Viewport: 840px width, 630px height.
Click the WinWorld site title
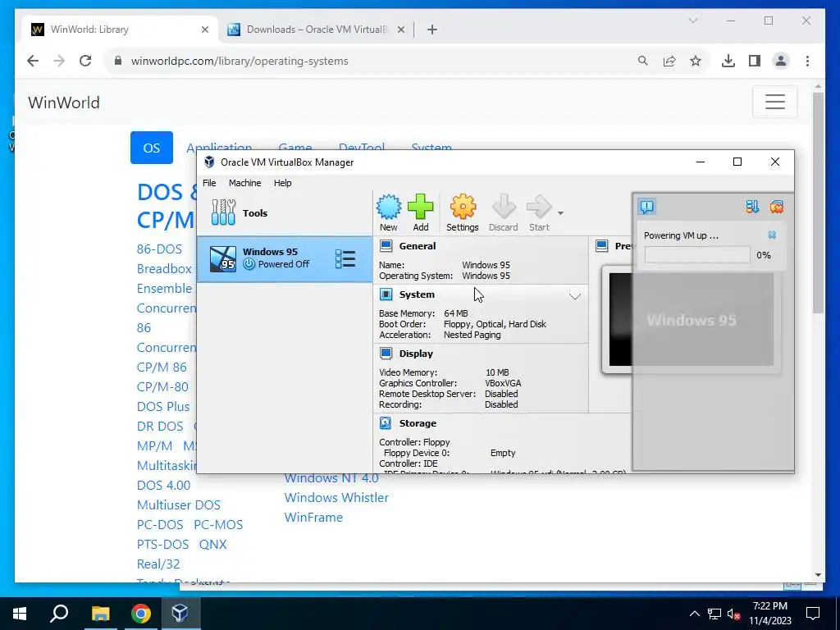(x=64, y=103)
